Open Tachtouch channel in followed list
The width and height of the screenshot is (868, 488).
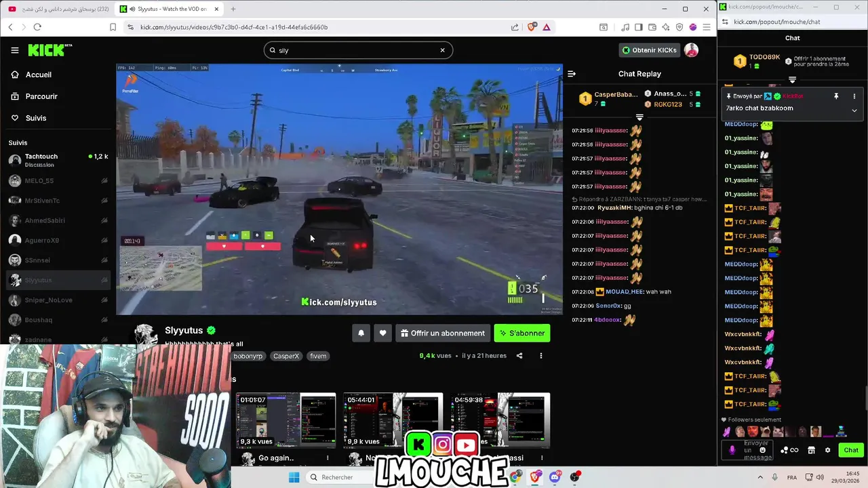pos(58,160)
